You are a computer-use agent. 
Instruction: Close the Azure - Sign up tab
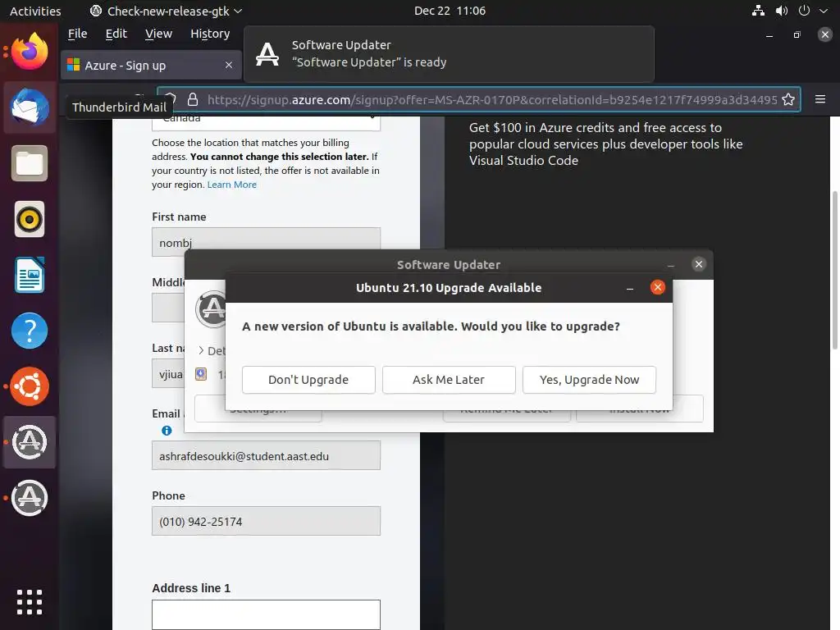229,65
